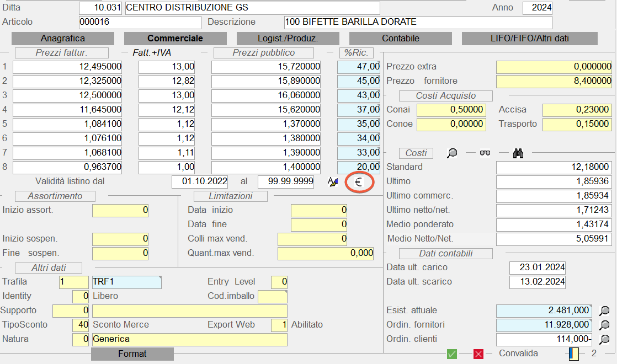This screenshot has height=364, width=617.
Task: Open the magnifier beside Ordin. clienti
Action: coord(605,339)
